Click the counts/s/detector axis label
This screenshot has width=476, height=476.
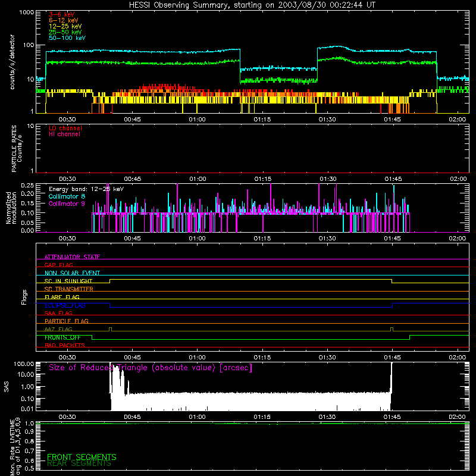[x=12, y=62]
